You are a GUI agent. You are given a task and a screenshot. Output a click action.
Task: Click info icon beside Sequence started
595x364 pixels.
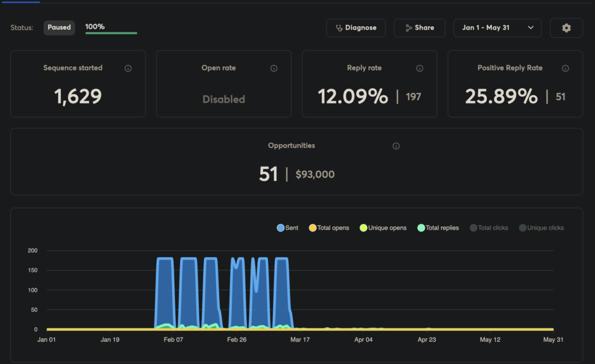tap(128, 69)
